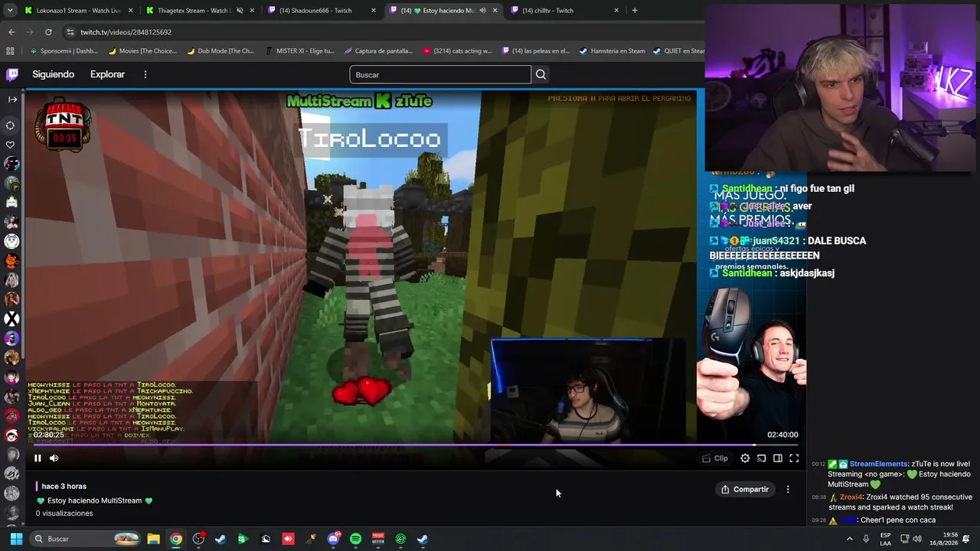Open Discord from the taskbar

coord(333,539)
